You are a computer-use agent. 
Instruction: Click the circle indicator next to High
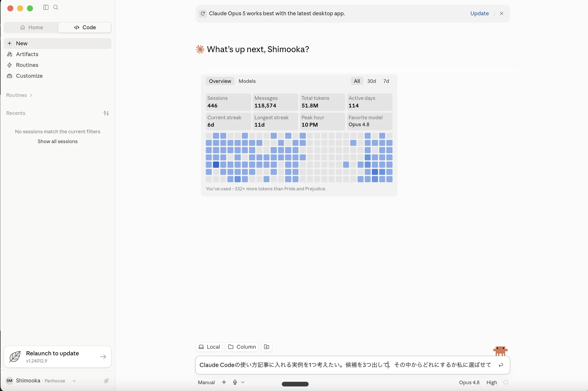coord(505,382)
